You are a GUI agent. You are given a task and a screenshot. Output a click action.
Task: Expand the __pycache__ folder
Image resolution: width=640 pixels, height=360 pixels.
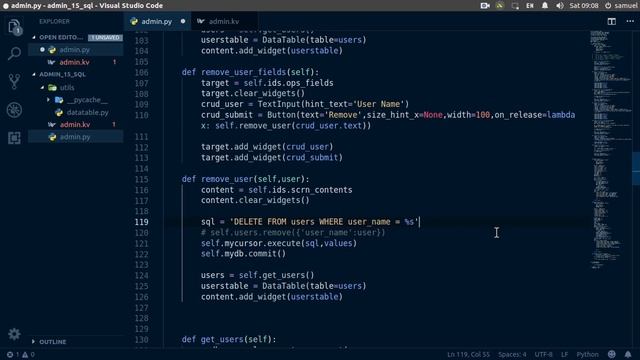click(48, 100)
